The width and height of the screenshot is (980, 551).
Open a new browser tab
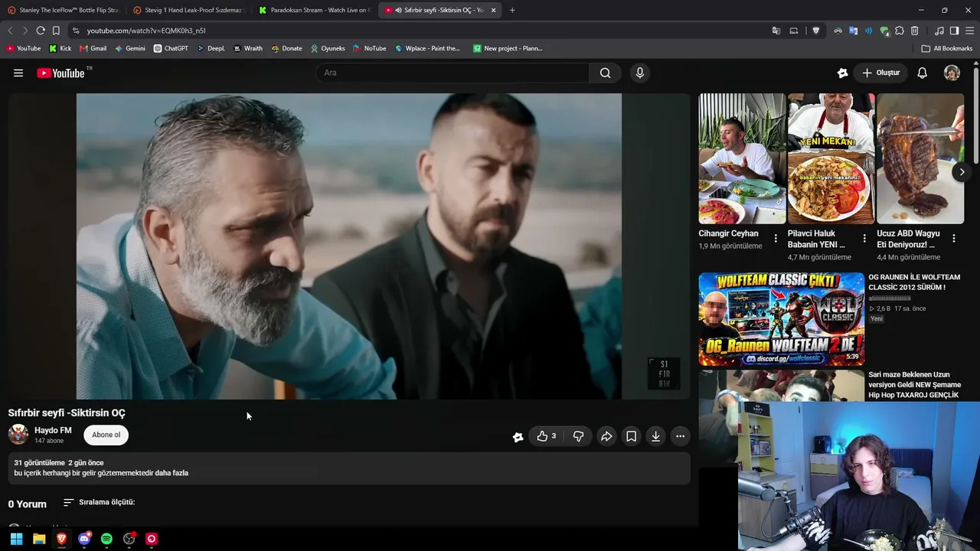click(512, 10)
